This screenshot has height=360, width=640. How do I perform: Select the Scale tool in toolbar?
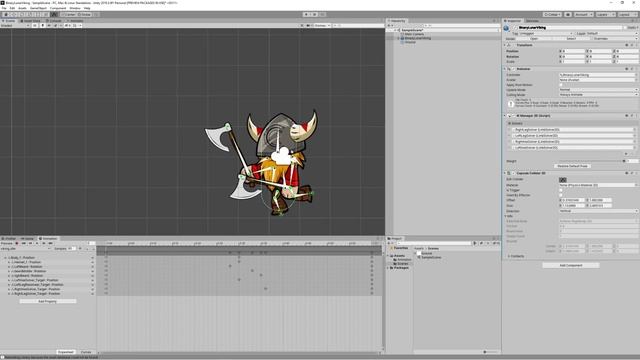29,14
